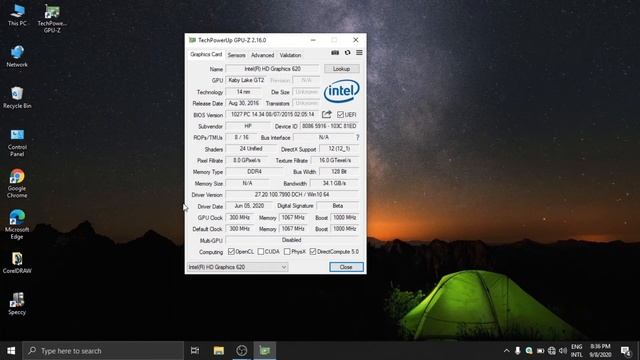Screen dimensions: 640x360
Task: Click the Kaby Lake GT2 GPU value
Action: pyautogui.click(x=246, y=80)
